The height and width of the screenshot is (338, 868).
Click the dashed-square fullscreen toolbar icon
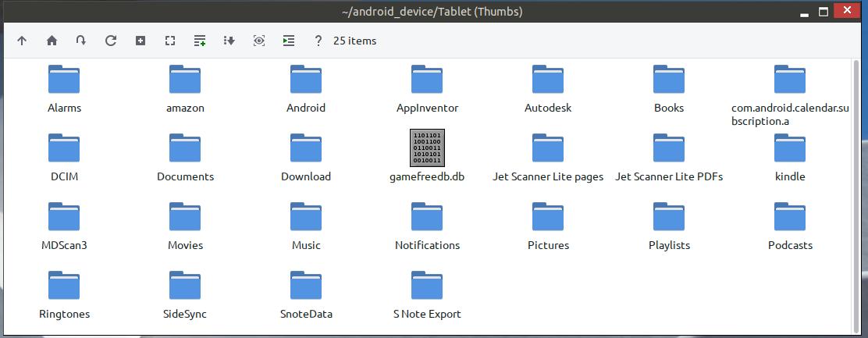(x=170, y=41)
